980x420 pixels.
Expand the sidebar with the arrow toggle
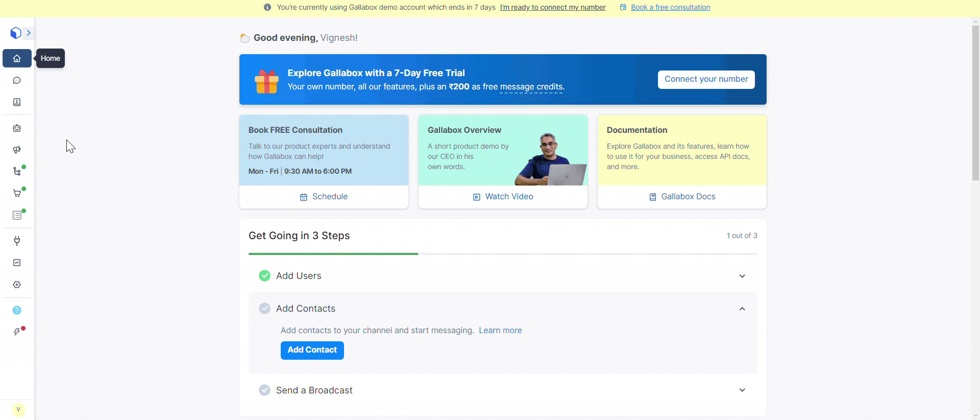(x=29, y=33)
